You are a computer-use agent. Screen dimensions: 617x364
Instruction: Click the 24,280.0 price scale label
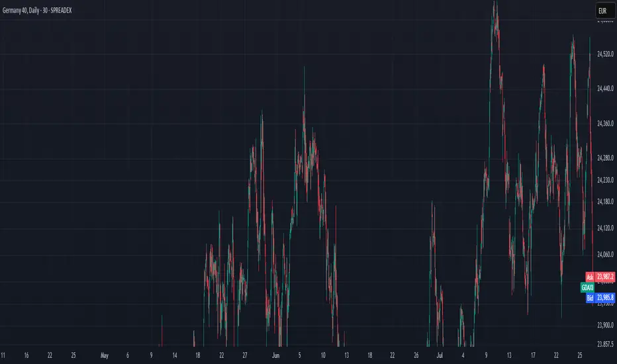point(605,158)
